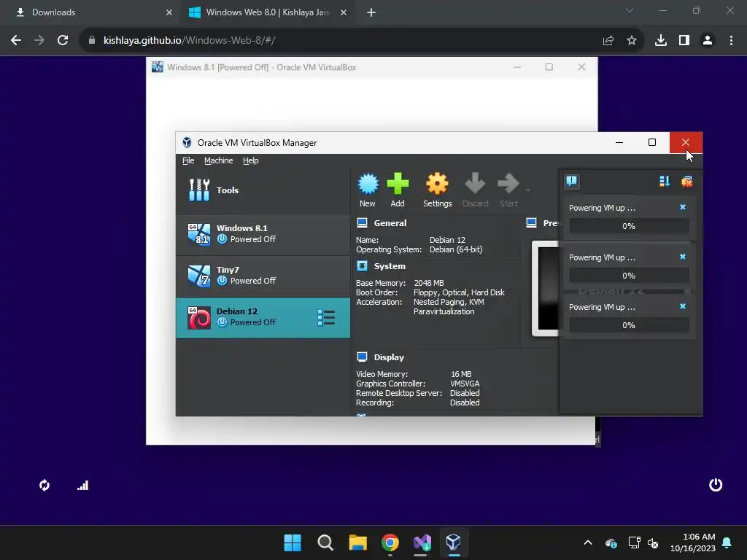
Task: Dismiss the third Powering VM up notification
Action: [683, 306]
